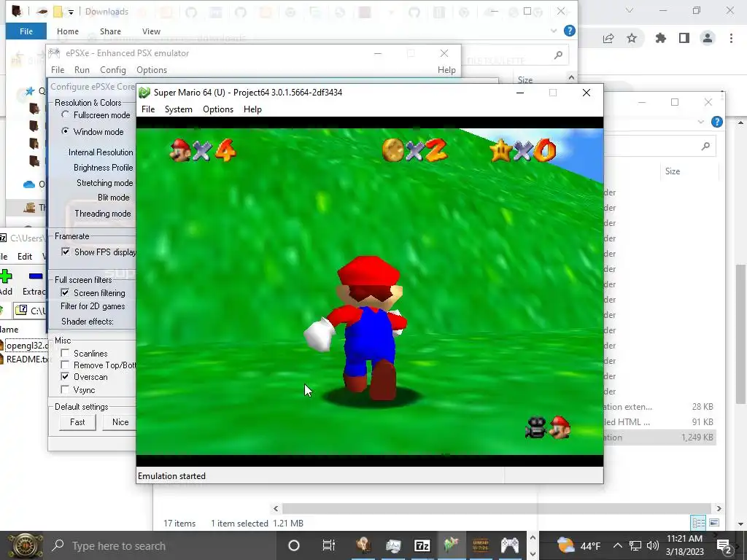Open ePSXe Config menu
The height and width of the screenshot is (560, 747).
click(113, 70)
